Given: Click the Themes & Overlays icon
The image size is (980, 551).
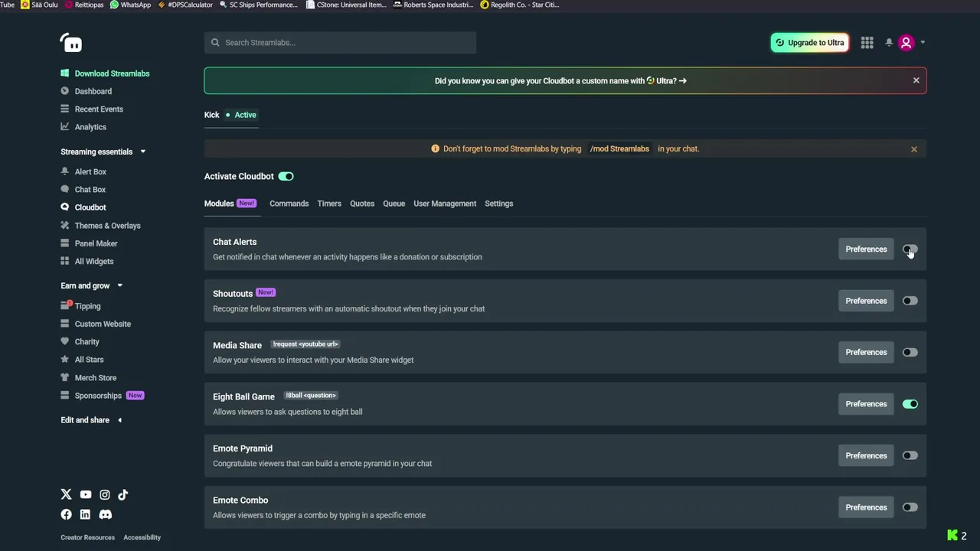Looking at the screenshot, I should click(x=64, y=225).
